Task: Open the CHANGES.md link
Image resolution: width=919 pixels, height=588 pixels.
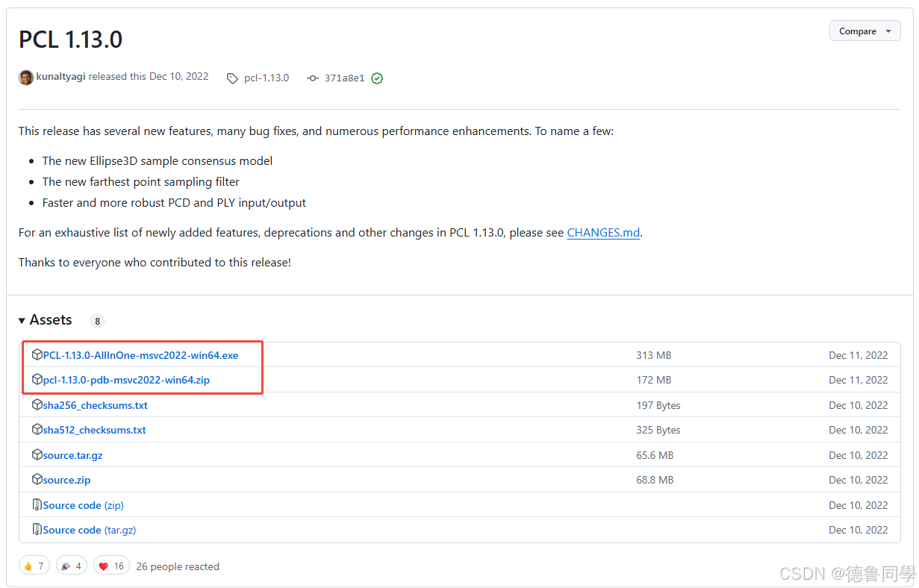Action: coord(603,233)
